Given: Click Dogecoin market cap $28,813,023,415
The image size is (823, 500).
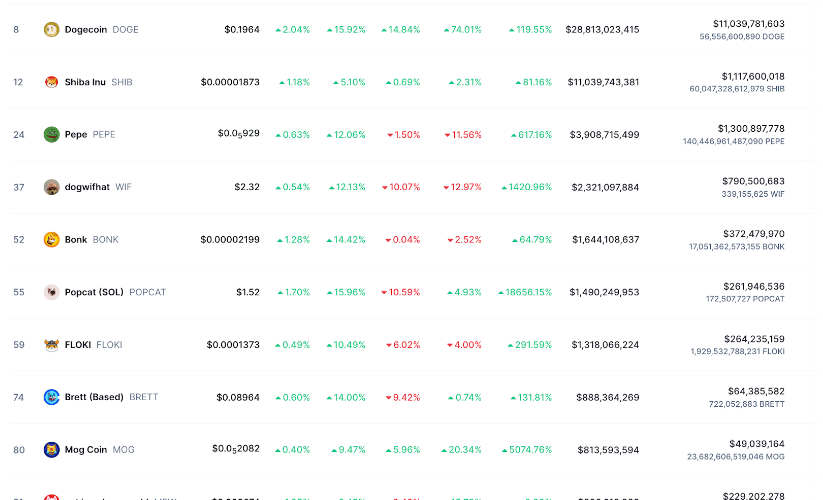Looking at the screenshot, I should 602,30.
